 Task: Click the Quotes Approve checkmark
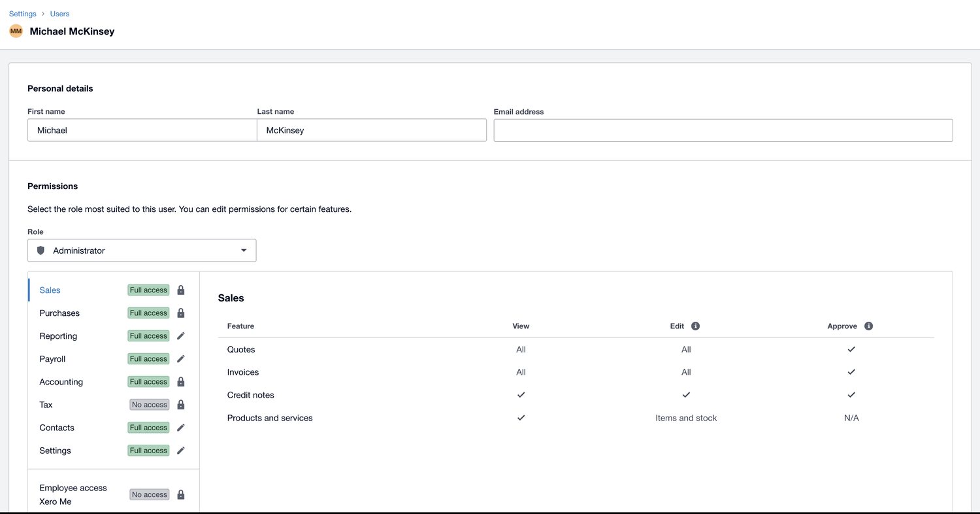pyautogui.click(x=851, y=349)
